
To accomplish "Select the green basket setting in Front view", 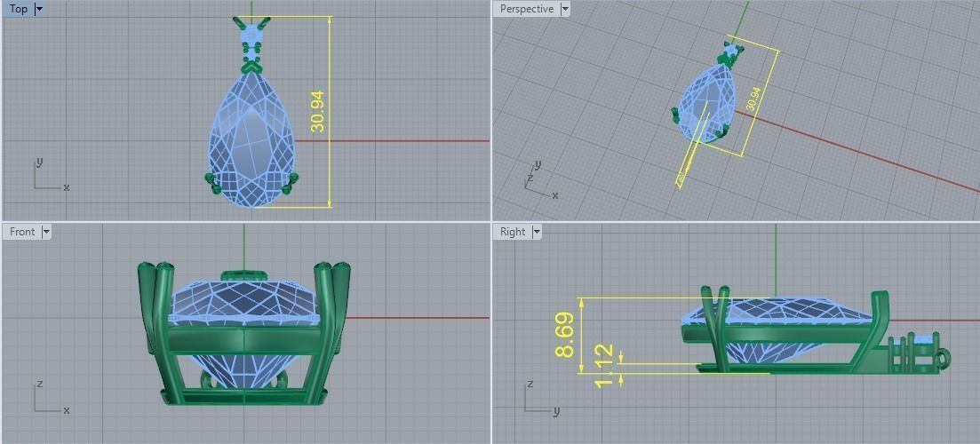I will pyautogui.click(x=243, y=334).
